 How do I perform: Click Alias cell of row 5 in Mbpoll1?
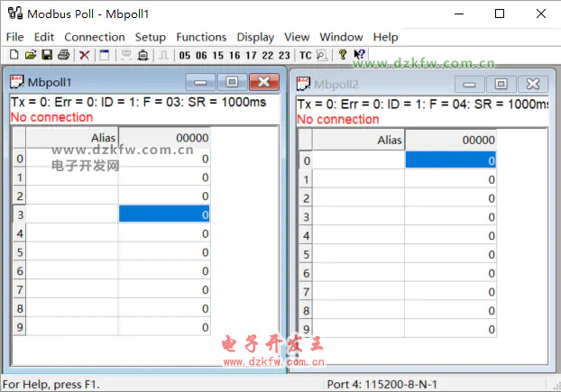[72, 252]
